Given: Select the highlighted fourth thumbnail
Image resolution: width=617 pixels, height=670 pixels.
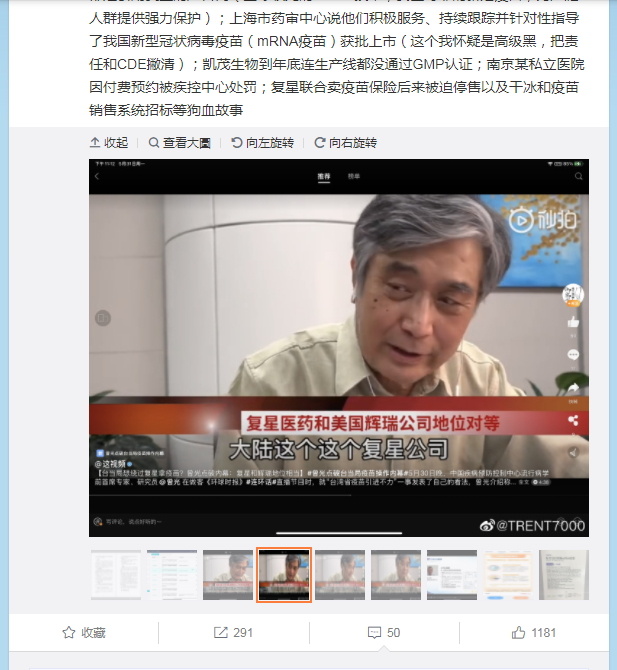Looking at the screenshot, I should 284,575.
